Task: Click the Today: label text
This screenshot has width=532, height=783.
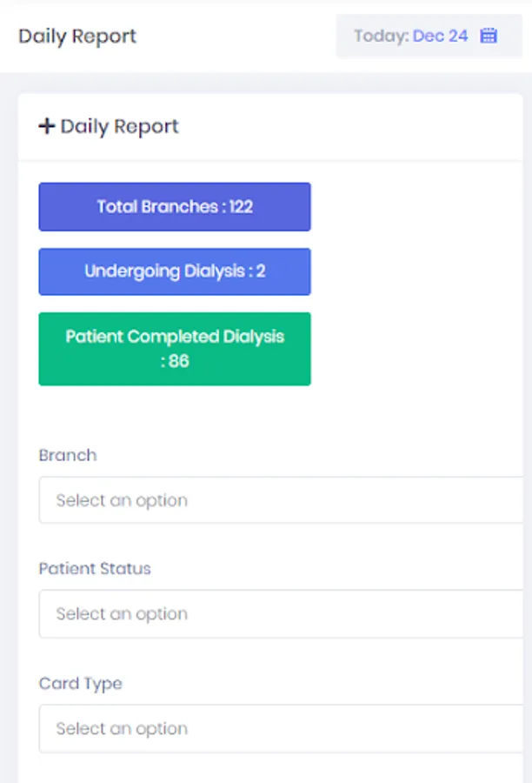Action: click(381, 36)
